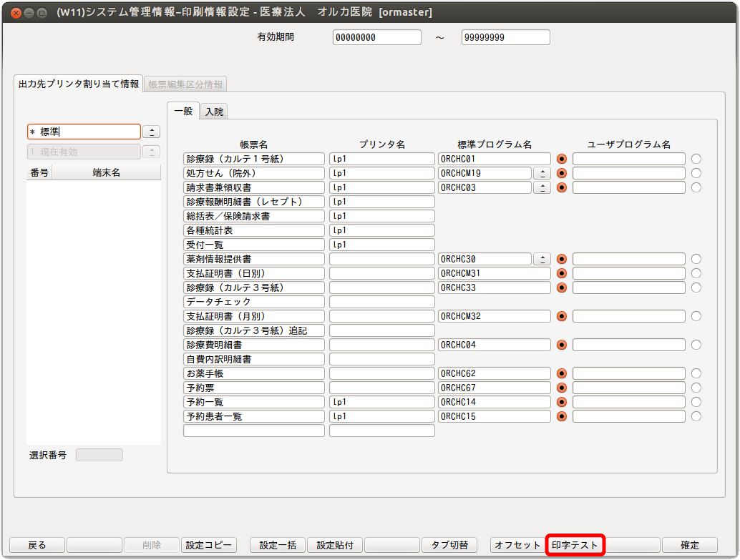Select standard program radio for 処方せん（院外）

[x=561, y=173]
